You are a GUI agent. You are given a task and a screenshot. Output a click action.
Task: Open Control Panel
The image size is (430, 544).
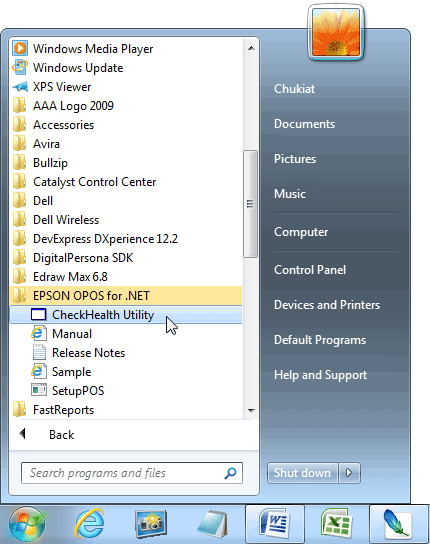click(310, 270)
